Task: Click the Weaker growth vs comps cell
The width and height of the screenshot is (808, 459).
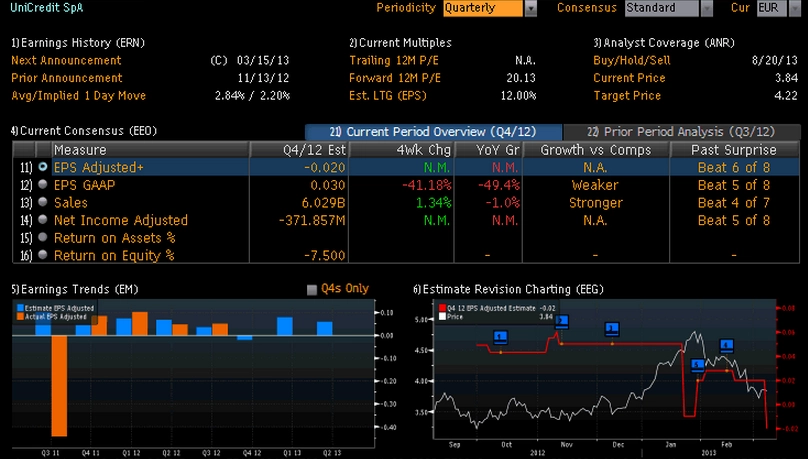Action: [595, 185]
